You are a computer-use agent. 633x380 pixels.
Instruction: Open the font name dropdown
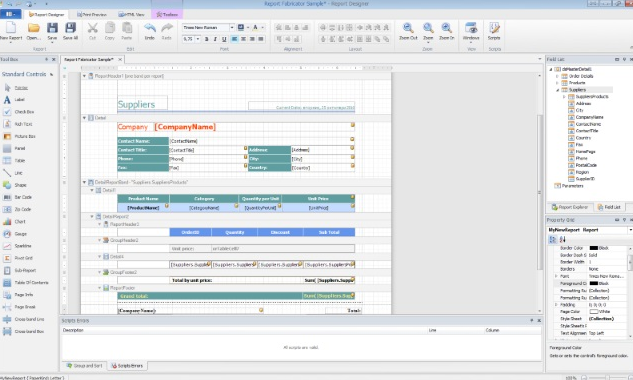coord(232,27)
